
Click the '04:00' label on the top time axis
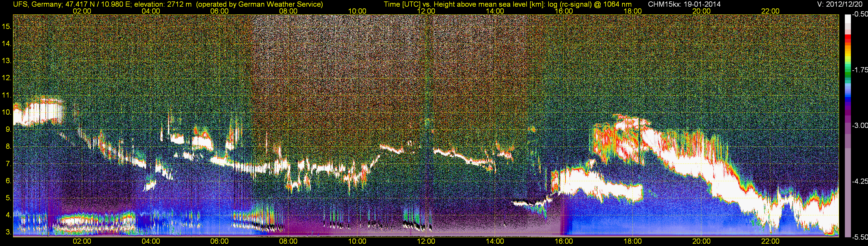click(151, 11)
